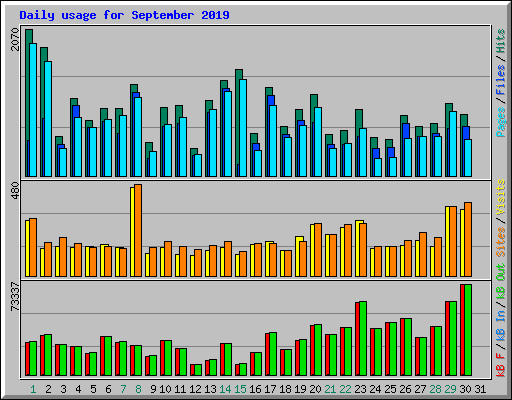Select the day 12 green kB bar
This screenshot has height=400, width=512.
(198, 370)
